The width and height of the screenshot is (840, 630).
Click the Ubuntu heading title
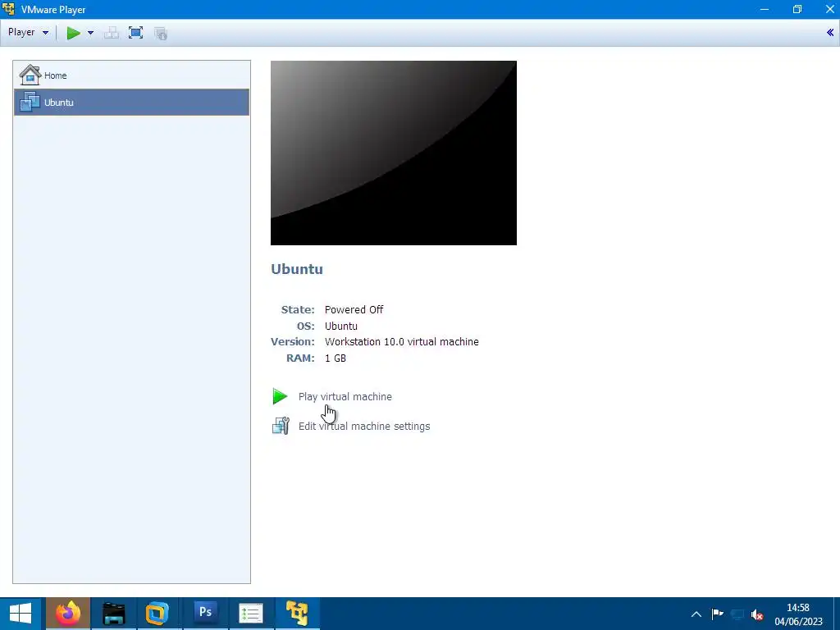pyautogui.click(x=297, y=269)
